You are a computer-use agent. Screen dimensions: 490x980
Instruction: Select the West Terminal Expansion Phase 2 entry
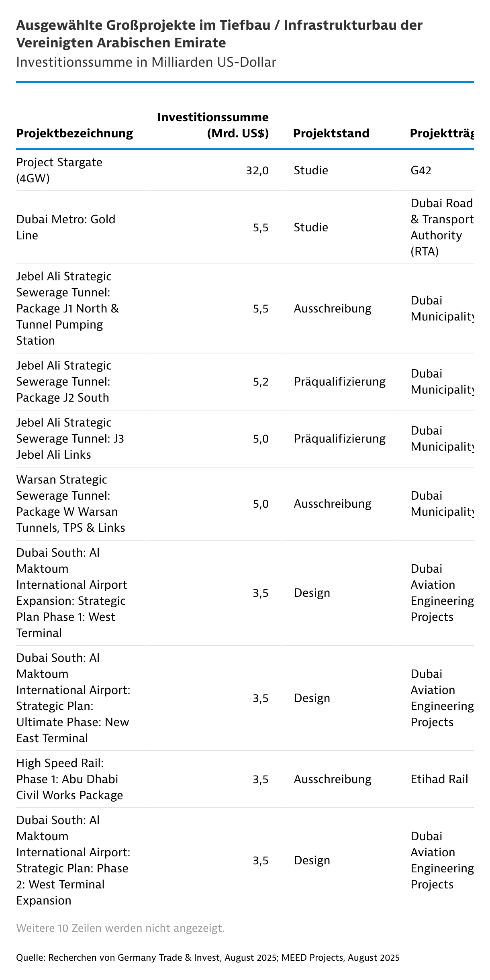click(x=72, y=860)
